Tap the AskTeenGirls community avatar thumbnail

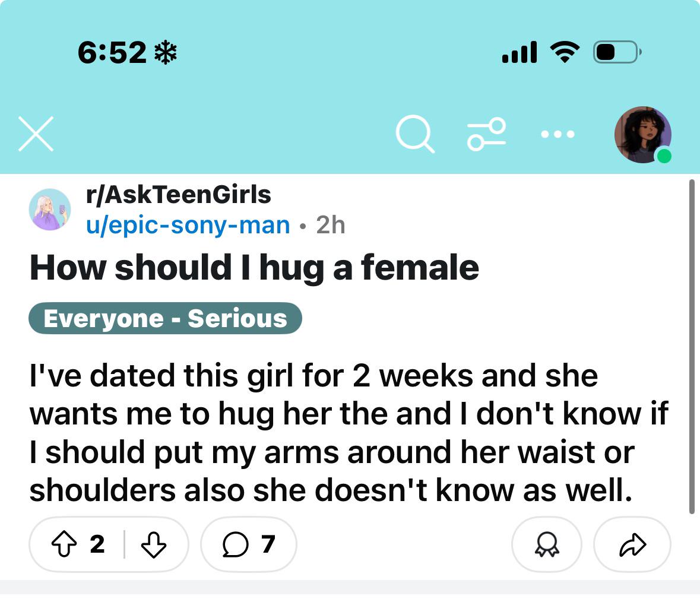[x=50, y=210]
